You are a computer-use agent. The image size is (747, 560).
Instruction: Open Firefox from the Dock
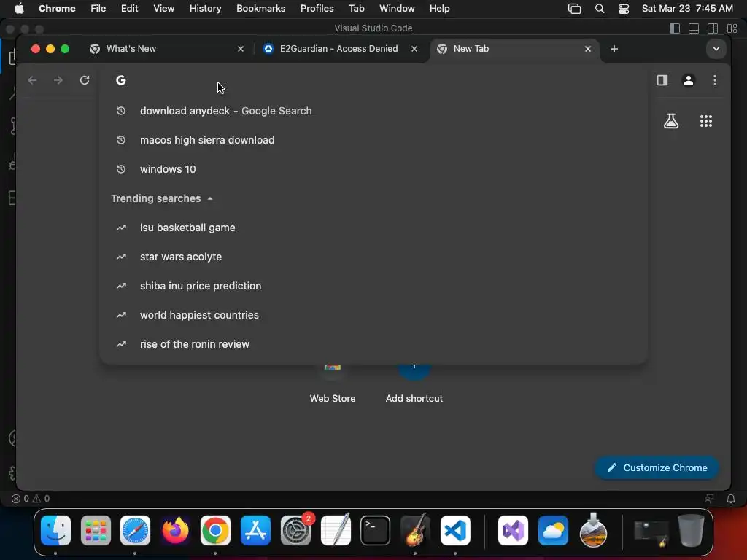175,531
